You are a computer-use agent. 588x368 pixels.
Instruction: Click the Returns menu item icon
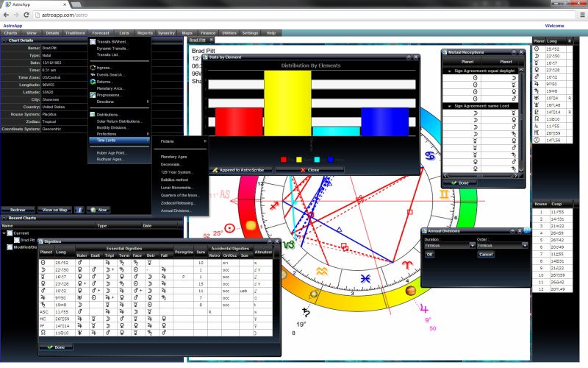coord(93,81)
